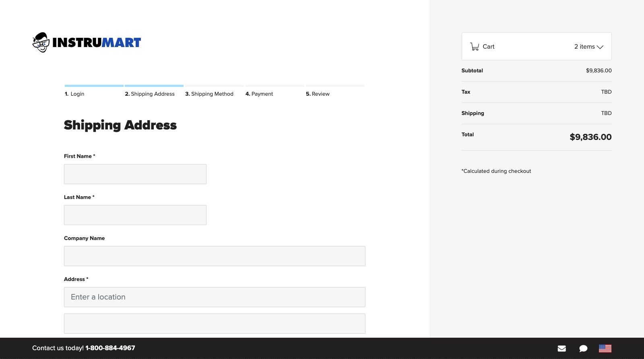
Task: Open live chat bubble icon
Action: tap(583, 349)
